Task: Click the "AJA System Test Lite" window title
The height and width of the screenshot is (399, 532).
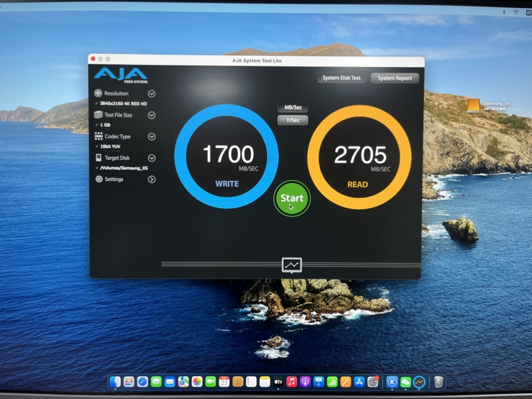Action: click(257, 61)
